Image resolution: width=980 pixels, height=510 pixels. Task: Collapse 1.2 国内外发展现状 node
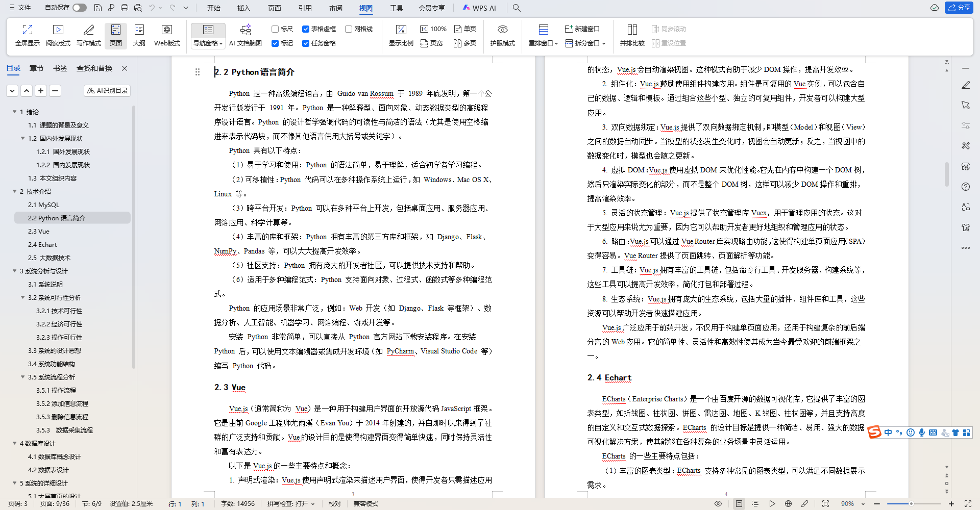(23, 138)
